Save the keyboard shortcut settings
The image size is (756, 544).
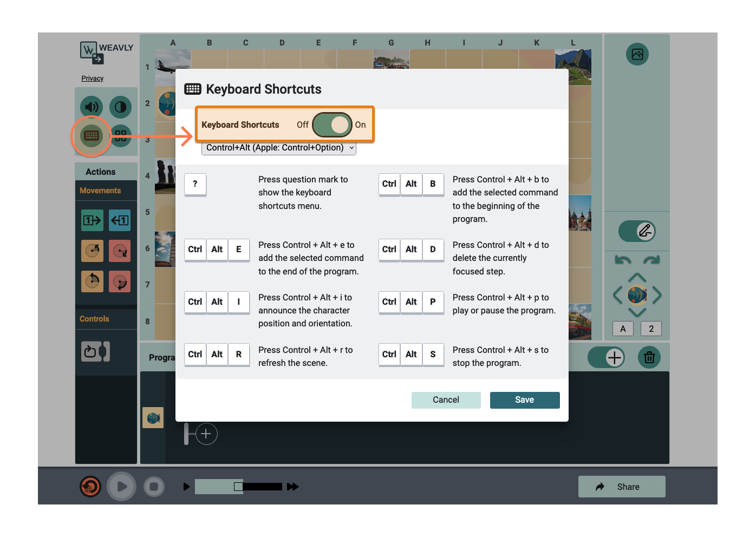tap(524, 399)
